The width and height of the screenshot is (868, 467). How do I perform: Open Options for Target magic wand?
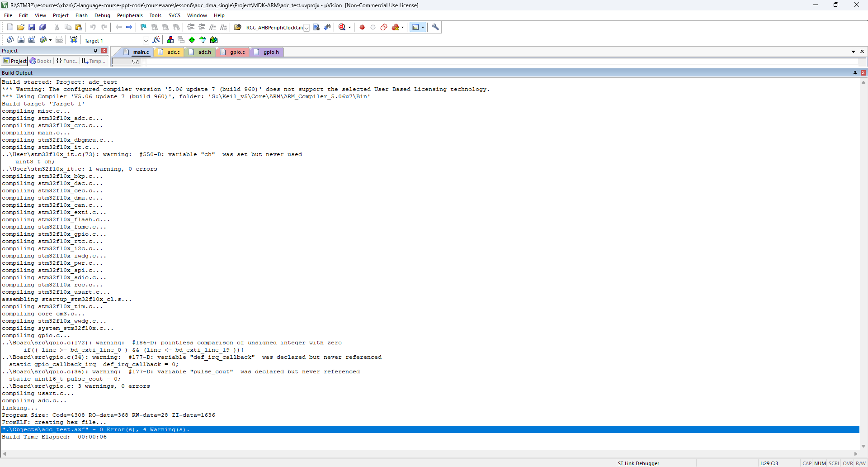156,40
